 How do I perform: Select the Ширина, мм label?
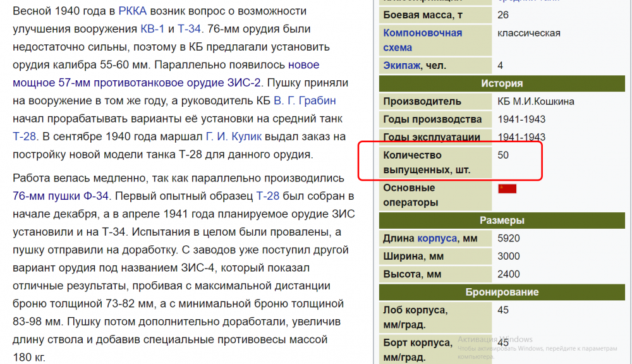(413, 257)
